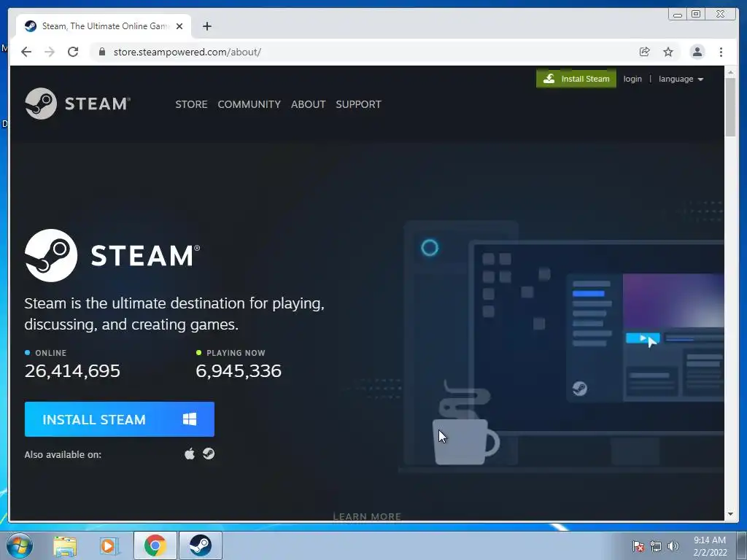Open the network icon in the system tray
This screenshot has height=560, width=747.
coord(656,546)
